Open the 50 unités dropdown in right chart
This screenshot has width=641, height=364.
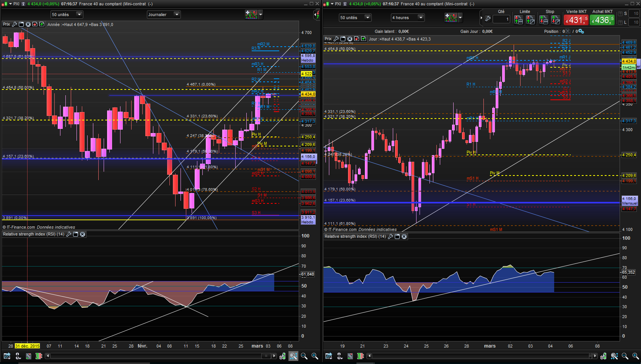click(355, 18)
